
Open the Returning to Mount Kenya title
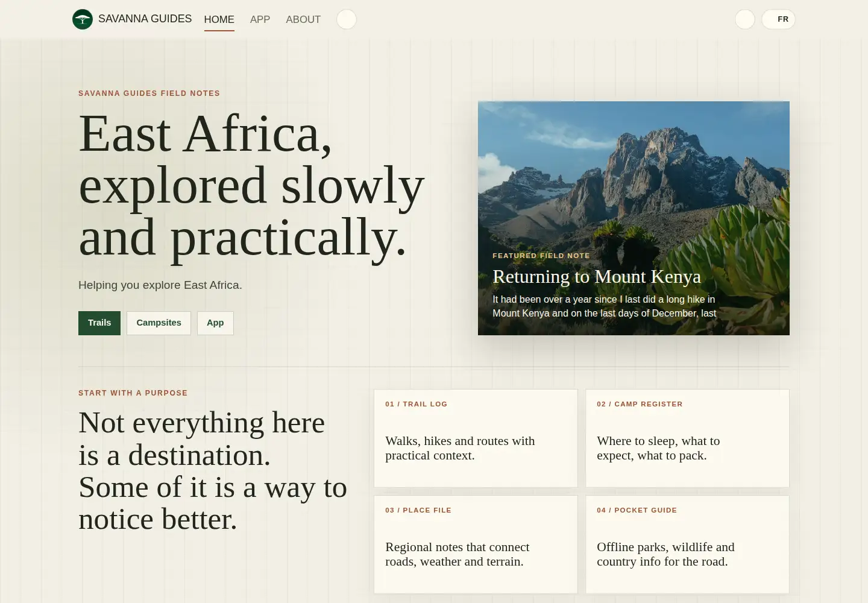coord(597,277)
